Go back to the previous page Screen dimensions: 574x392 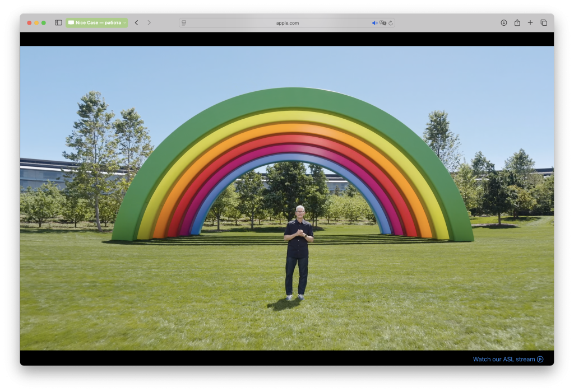[x=137, y=22]
